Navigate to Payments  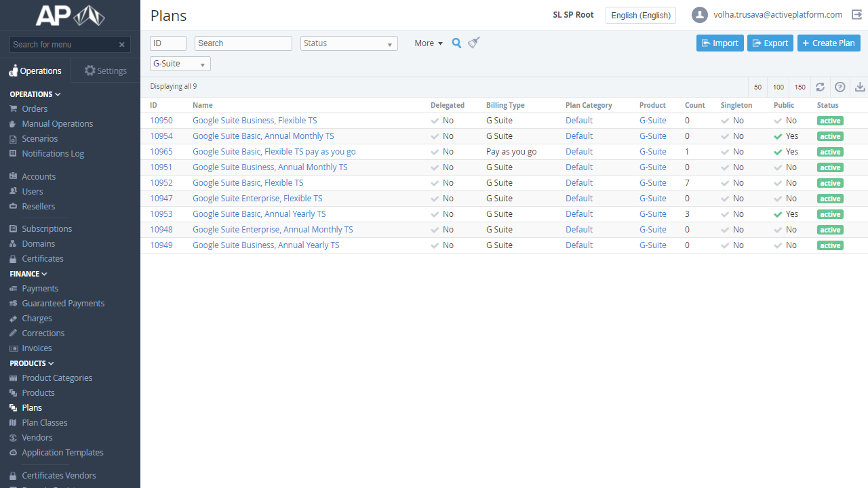tap(40, 288)
